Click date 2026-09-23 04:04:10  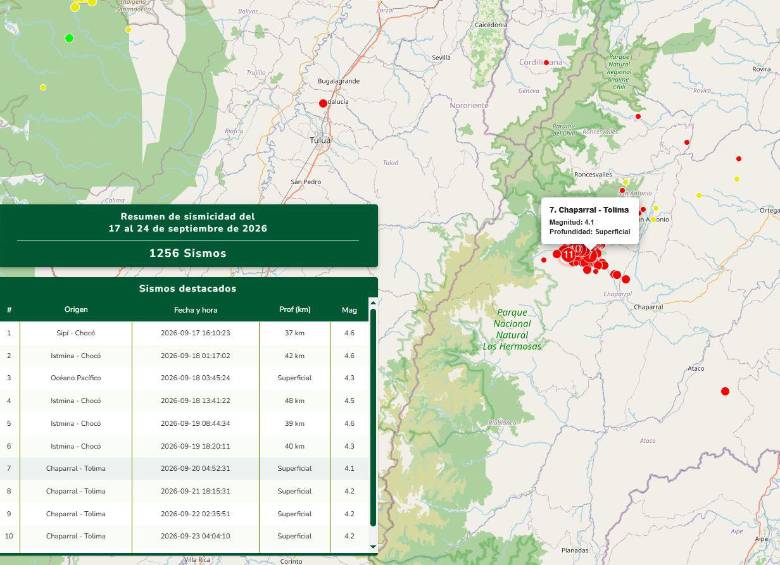tap(195, 536)
